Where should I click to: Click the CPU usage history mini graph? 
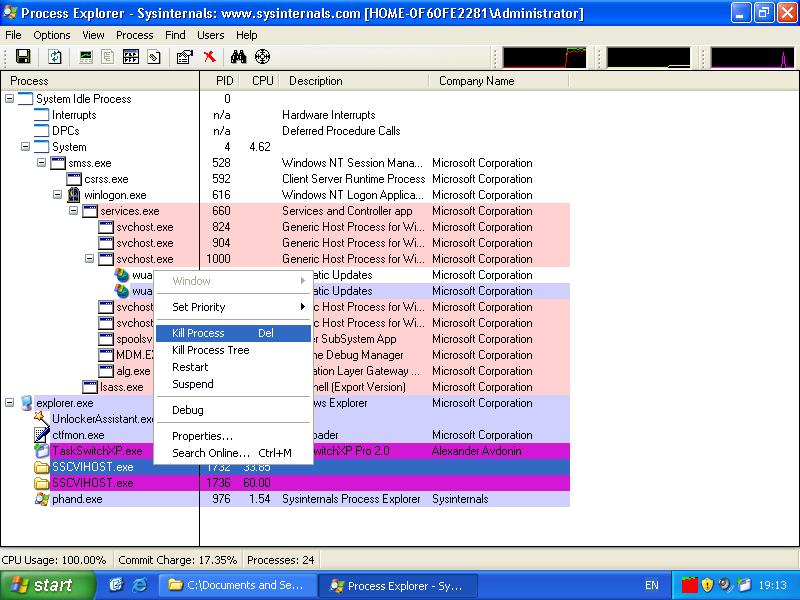(544, 57)
